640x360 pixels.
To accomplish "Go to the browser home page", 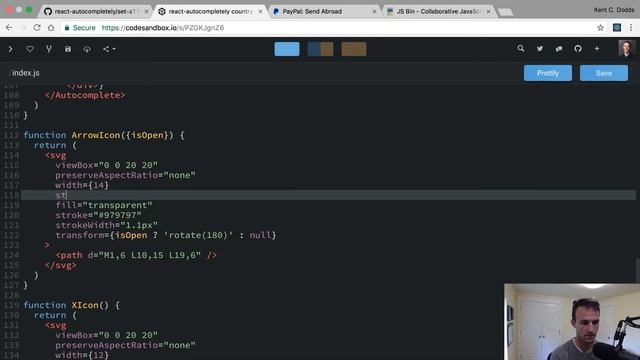I will click(51, 28).
